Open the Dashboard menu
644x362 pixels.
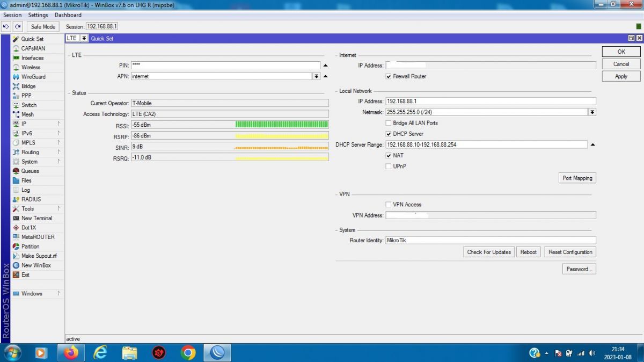68,15
